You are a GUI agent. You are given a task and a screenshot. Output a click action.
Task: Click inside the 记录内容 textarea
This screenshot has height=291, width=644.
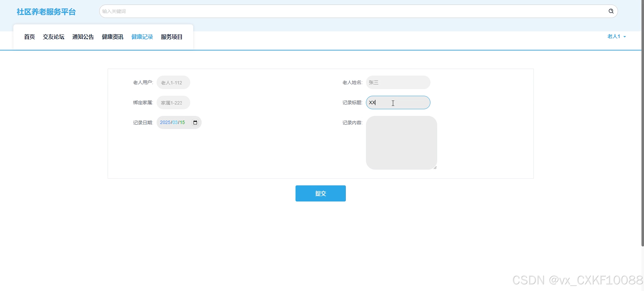click(x=401, y=142)
